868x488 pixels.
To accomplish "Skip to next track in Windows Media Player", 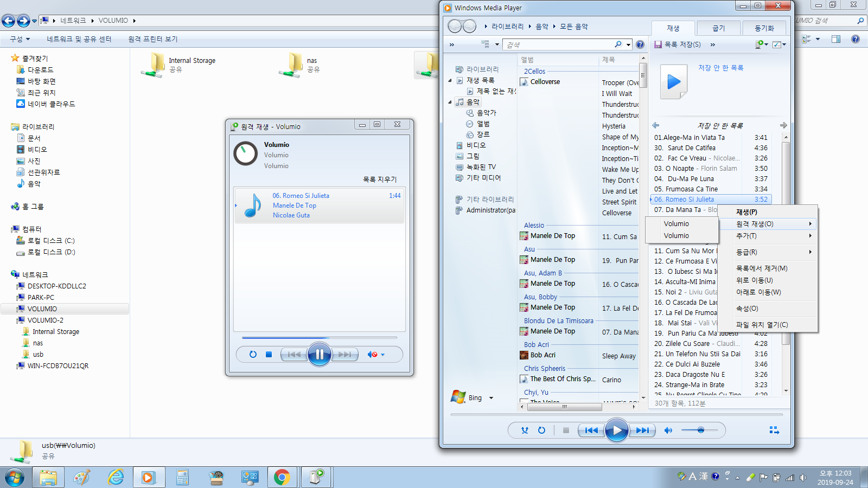I will tap(642, 431).
